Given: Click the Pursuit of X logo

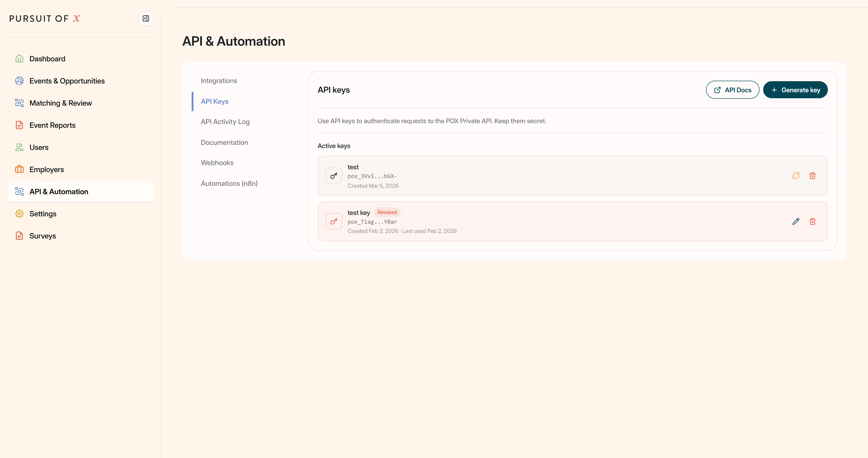Looking at the screenshot, I should pyautogui.click(x=45, y=18).
